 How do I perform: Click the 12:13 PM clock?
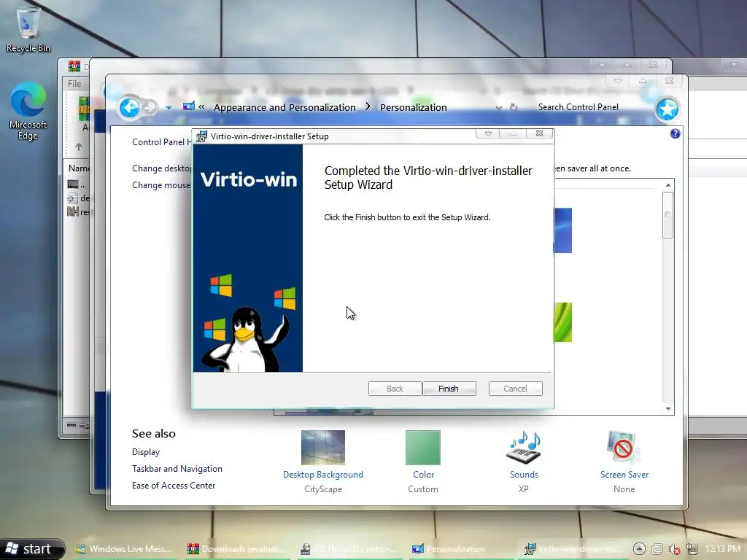pos(723,549)
